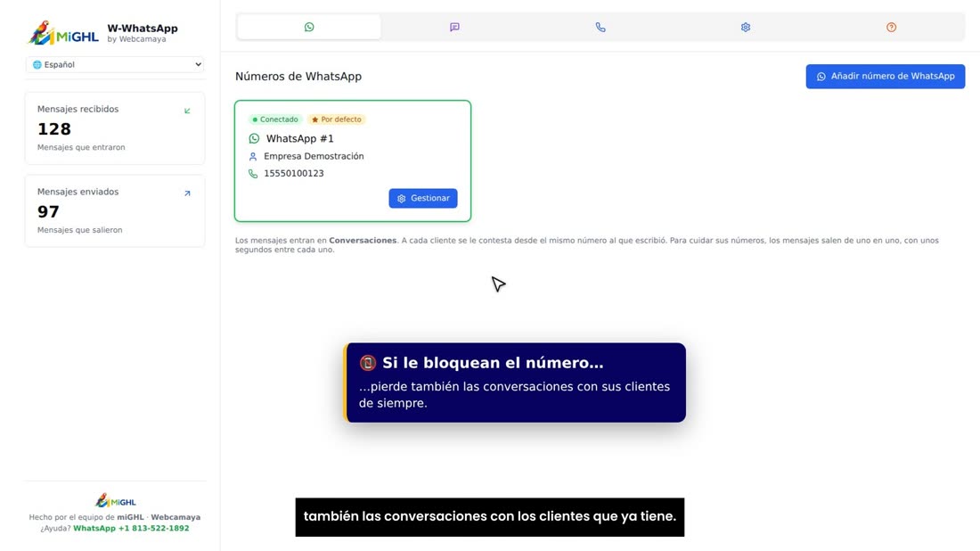This screenshot has width=980, height=551.
Task: Click Añadir número de WhatsApp button
Action: [885, 77]
